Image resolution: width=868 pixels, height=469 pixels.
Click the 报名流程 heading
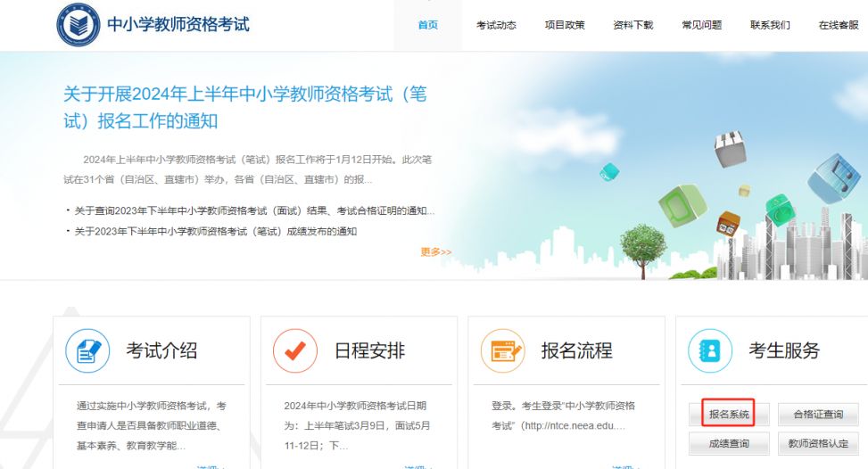pyautogui.click(x=577, y=350)
